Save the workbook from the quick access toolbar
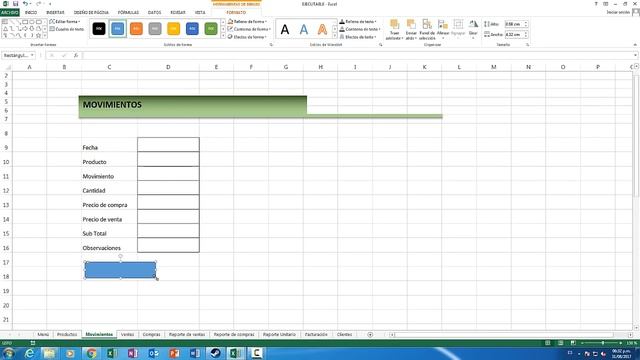The width and height of the screenshot is (640, 360). (15, 4)
